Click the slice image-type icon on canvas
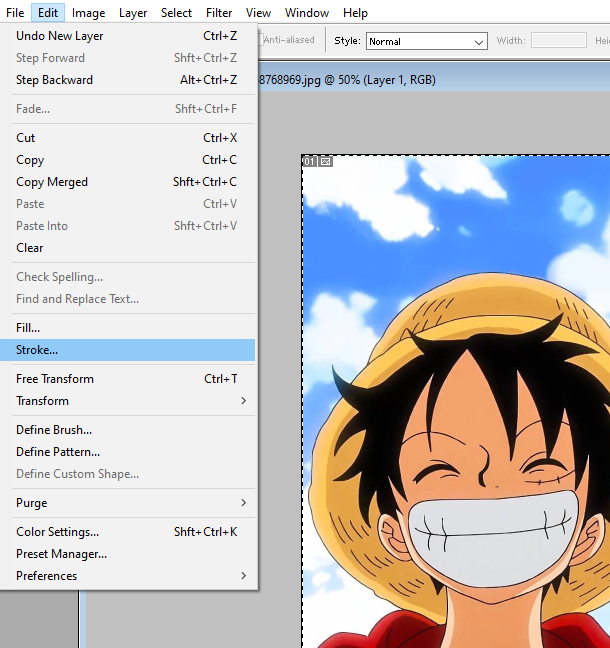This screenshot has width=610, height=648. point(326,161)
